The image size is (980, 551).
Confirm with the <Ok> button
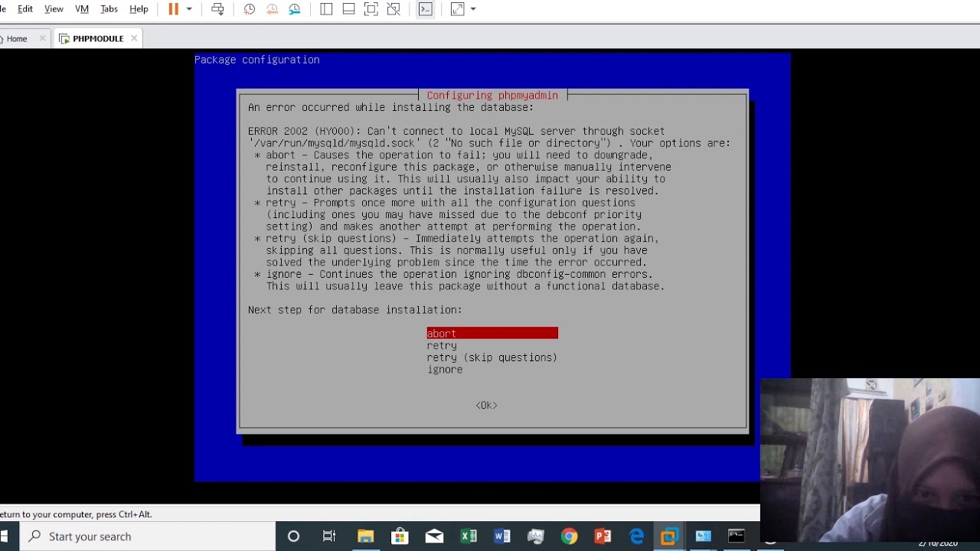tap(486, 405)
